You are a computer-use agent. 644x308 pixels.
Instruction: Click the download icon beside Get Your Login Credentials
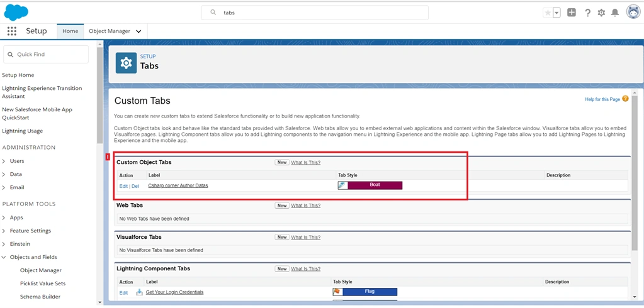point(139,292)
